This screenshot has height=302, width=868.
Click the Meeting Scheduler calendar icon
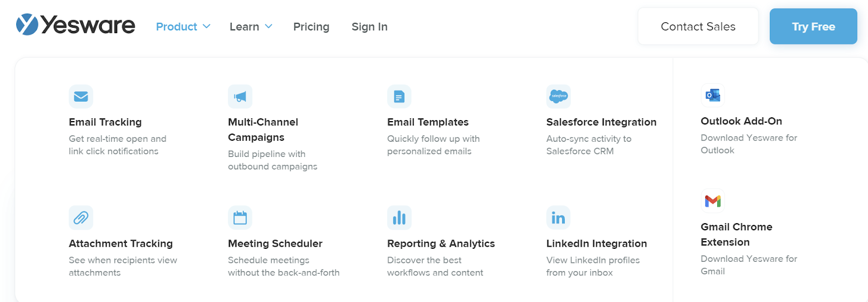[240, 218]
